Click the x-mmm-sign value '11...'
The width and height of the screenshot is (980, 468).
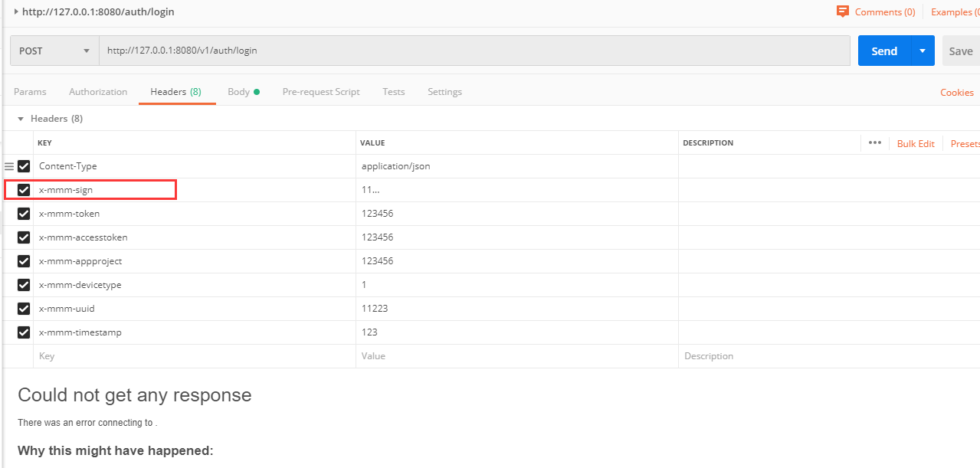517,190
